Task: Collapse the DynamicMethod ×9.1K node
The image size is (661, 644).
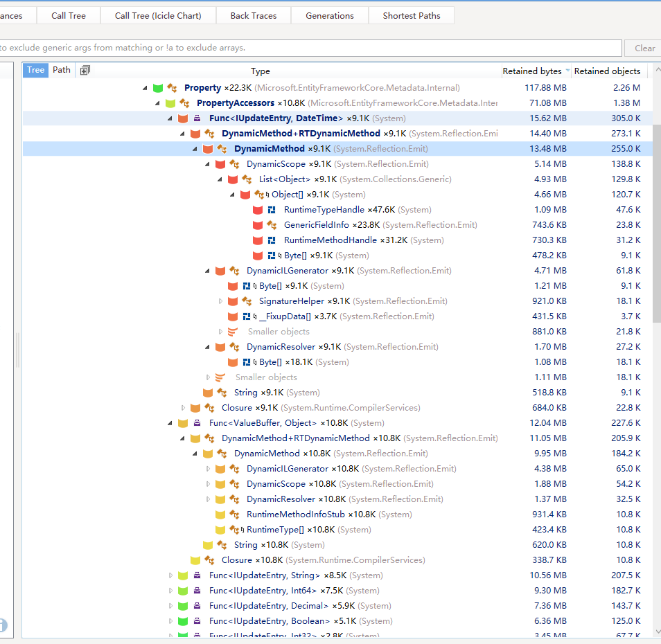Action: coord(195,148)
